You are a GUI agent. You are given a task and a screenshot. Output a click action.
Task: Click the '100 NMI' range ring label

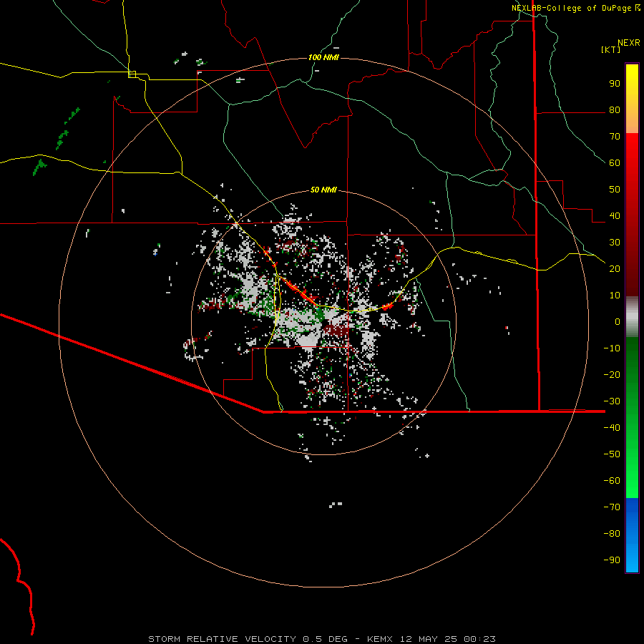[323, 57]
